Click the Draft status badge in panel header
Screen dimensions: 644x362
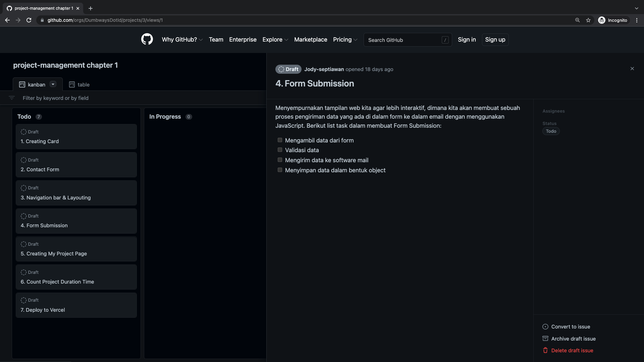(288, 69)
